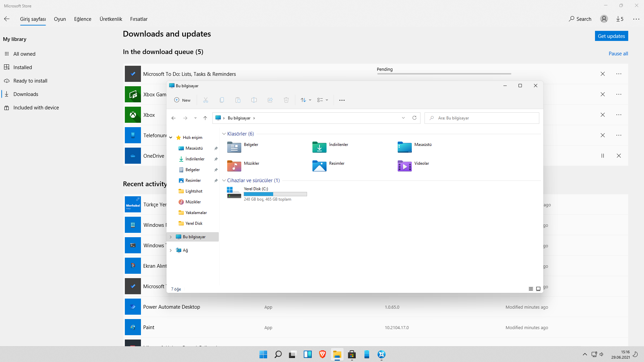Click the Cut icon in File Explorer toolbar
Image resolution: width=644 pixels, height=362 pixels.
[x=206, y=100]
